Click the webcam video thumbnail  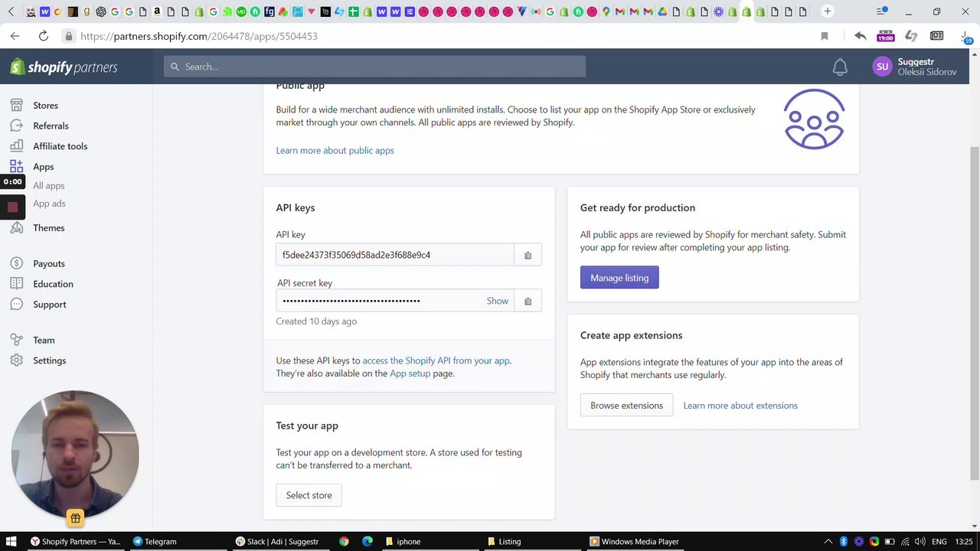75,454
